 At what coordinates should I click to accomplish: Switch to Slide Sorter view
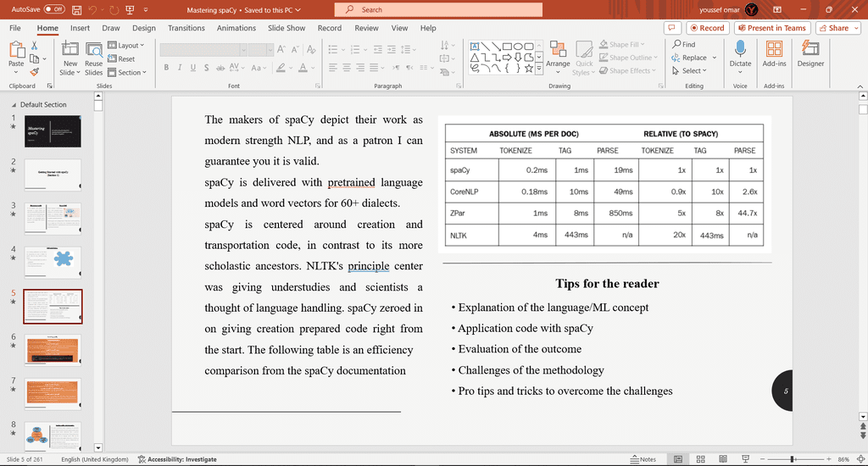700,459
